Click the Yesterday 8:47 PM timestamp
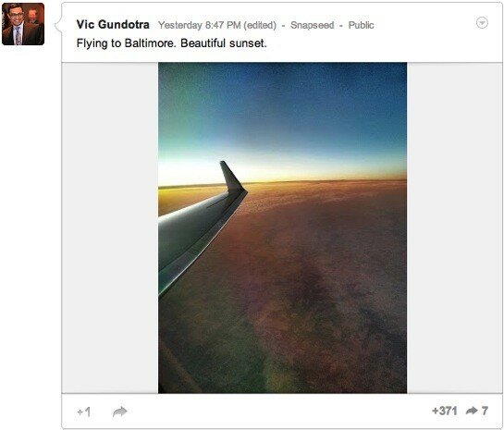Screen dimensions: 504x430 coord(199,25)
